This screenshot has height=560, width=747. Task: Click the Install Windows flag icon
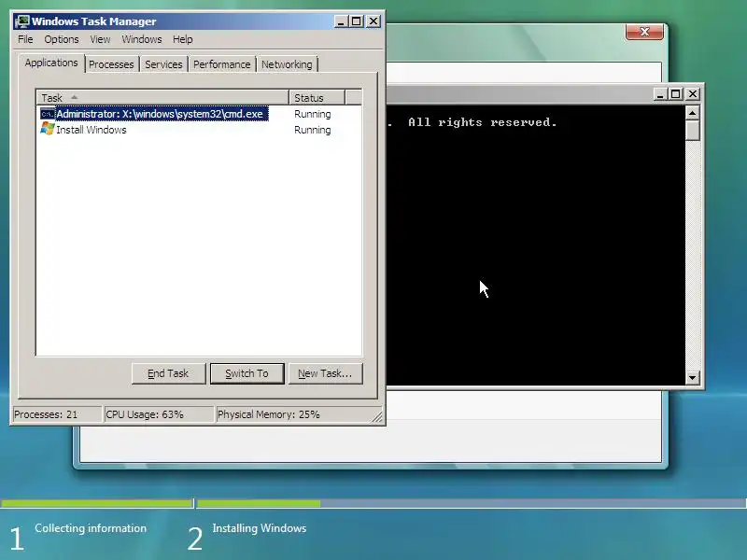[x=48, y=129]
